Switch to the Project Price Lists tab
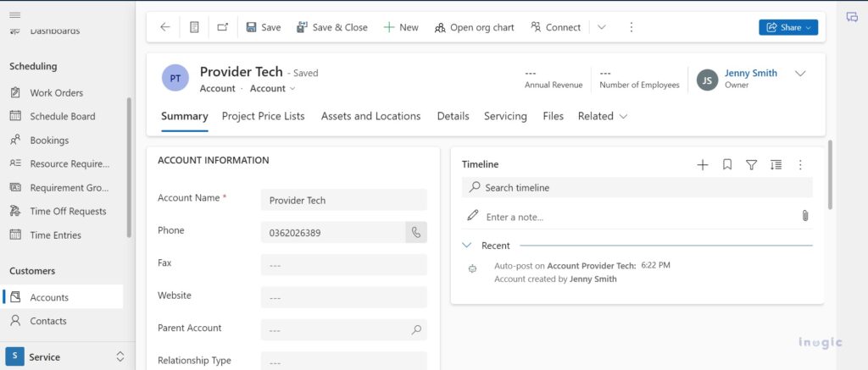This screenshot has width=868, height=370. tap(263, 116)
